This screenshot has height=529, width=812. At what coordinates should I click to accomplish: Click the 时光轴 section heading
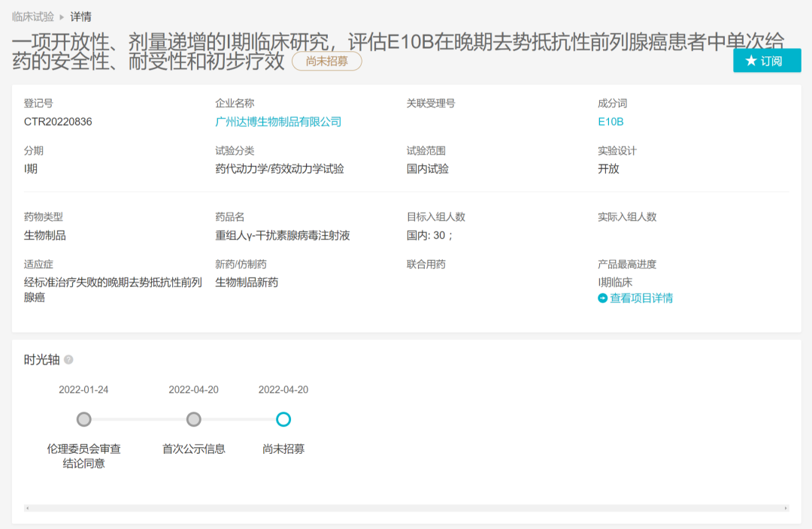pyautogui.click(x=41, y=360)
